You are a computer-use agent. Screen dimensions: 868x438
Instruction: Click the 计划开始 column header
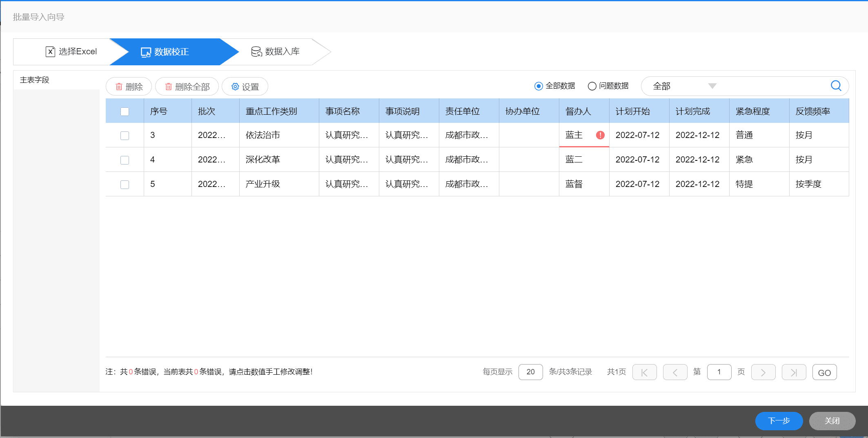639,111
